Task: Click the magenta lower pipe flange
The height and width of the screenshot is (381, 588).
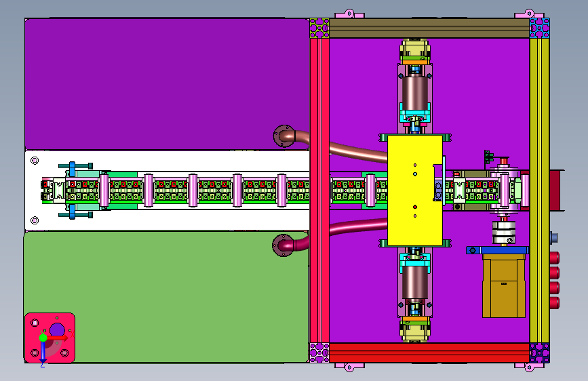Action: [x=283, y=245]
